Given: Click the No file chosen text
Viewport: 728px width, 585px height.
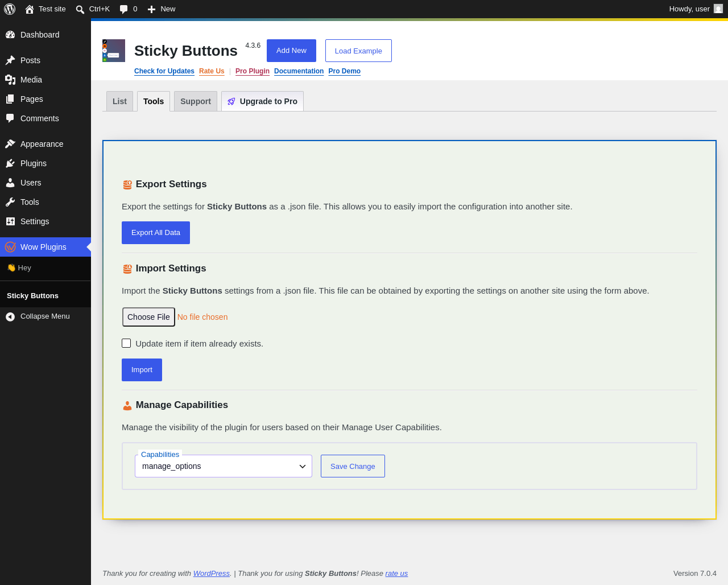Looking at the screenshot, I should [x=202, y=317].
